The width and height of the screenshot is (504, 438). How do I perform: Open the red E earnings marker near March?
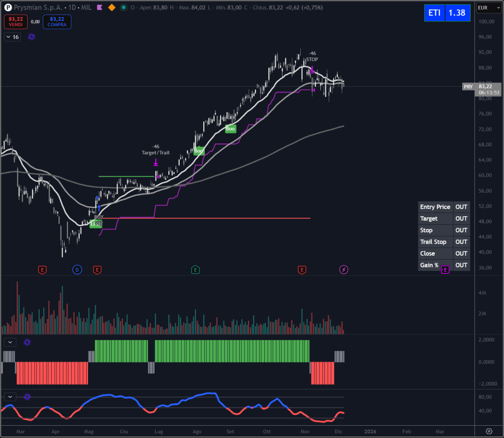(42, 270)
